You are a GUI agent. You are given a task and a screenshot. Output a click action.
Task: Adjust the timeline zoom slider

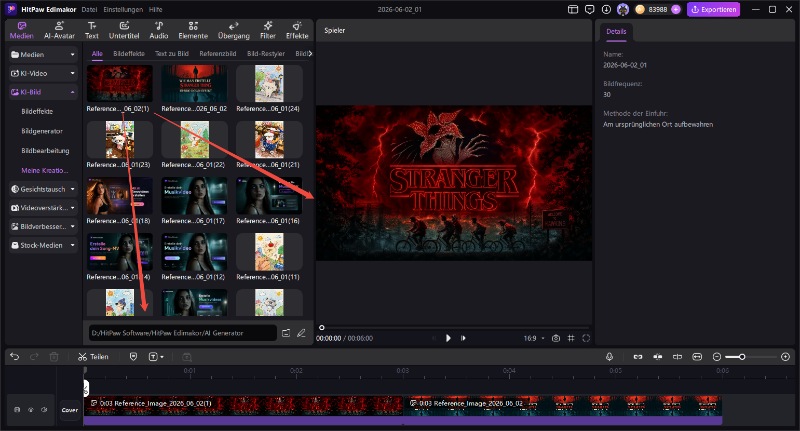tap(742, 357)
